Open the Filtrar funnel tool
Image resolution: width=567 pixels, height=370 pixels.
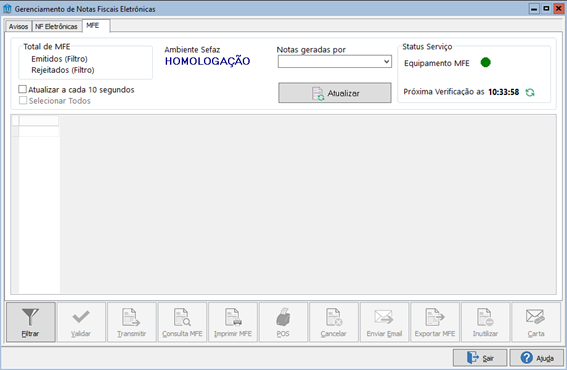31,322
